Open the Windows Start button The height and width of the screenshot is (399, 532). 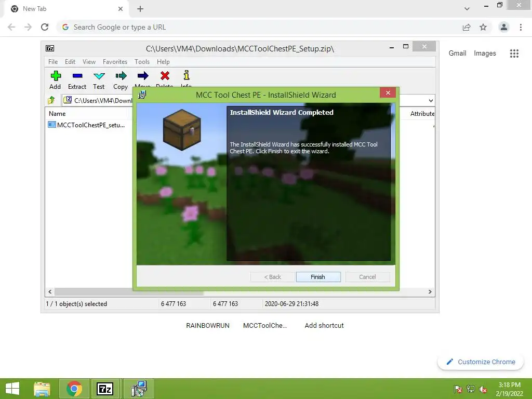coord(12,389)
